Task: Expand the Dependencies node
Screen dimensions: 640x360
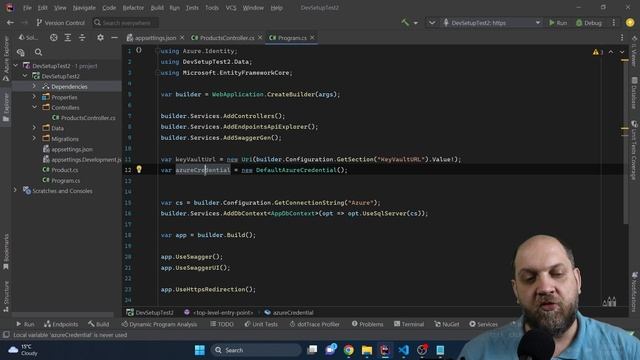Action: click(x=34, y=87)
